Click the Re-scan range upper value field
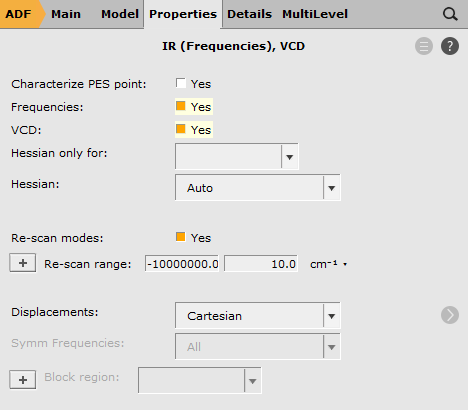 (x=261, y=264)
